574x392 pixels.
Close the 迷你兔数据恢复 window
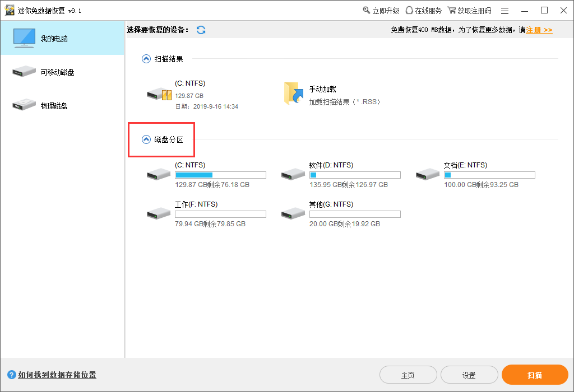click(564, 11)
